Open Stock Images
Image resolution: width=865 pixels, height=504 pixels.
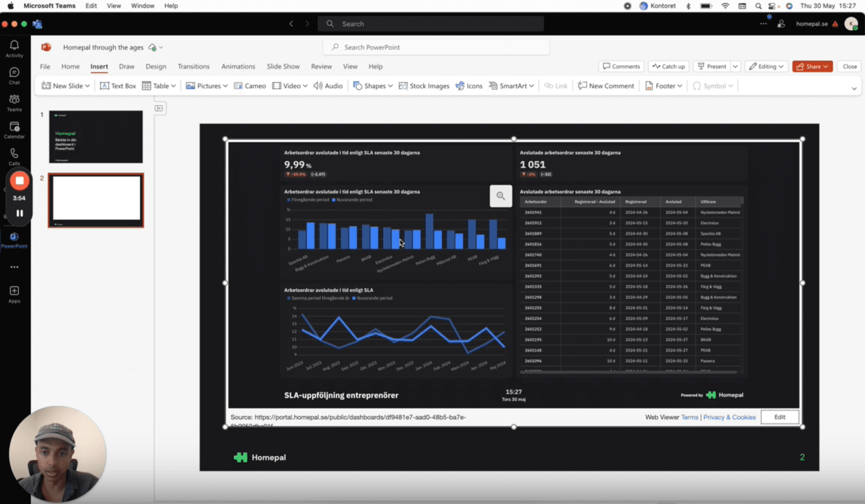point(424,86)
